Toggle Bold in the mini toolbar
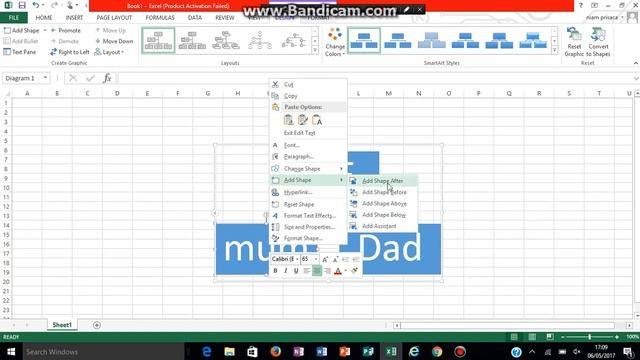The height and width of the screenshot is (360, 640). tap(276, 271)
